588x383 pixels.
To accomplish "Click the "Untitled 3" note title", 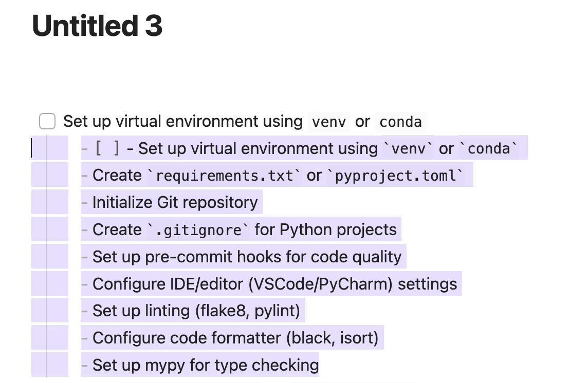I will coord(97,26).
